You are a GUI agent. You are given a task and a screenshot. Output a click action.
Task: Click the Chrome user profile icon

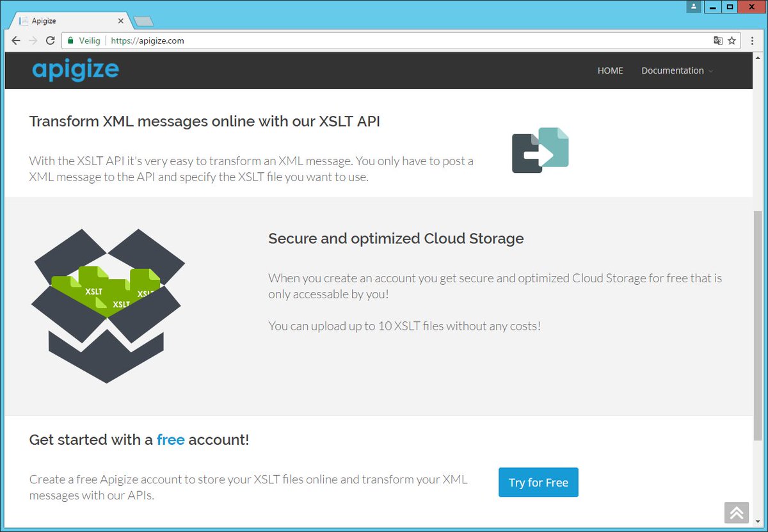[x=694, y=6]
